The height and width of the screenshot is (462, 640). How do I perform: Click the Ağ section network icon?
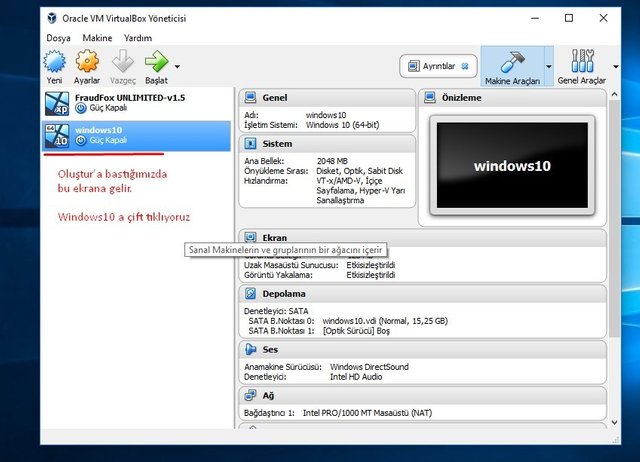(250, 395)
